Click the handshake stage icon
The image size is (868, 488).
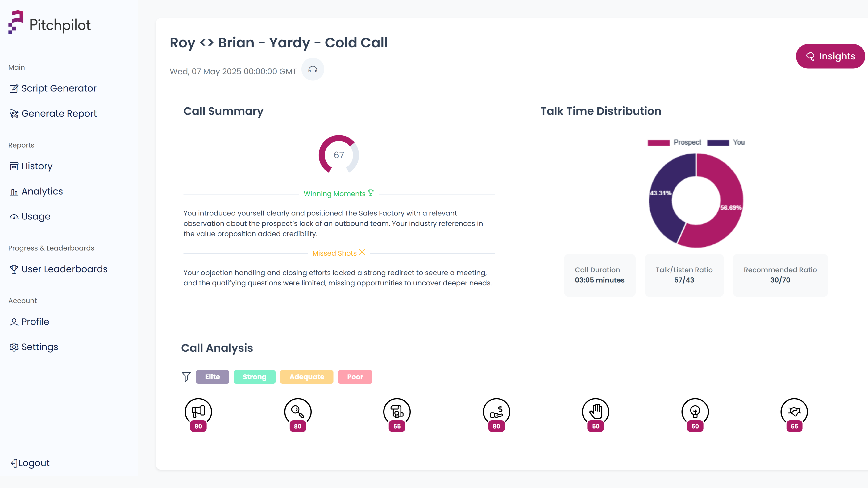(794, 411)
